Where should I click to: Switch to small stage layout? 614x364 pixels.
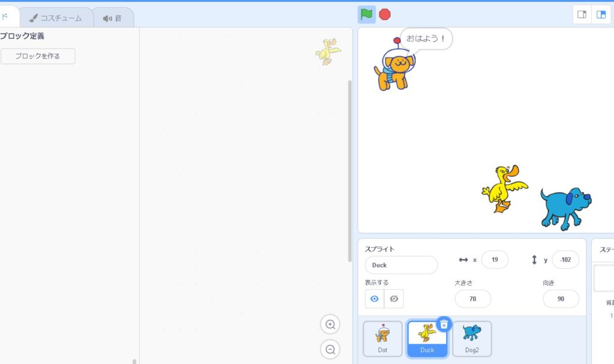[x=582, y=14]
